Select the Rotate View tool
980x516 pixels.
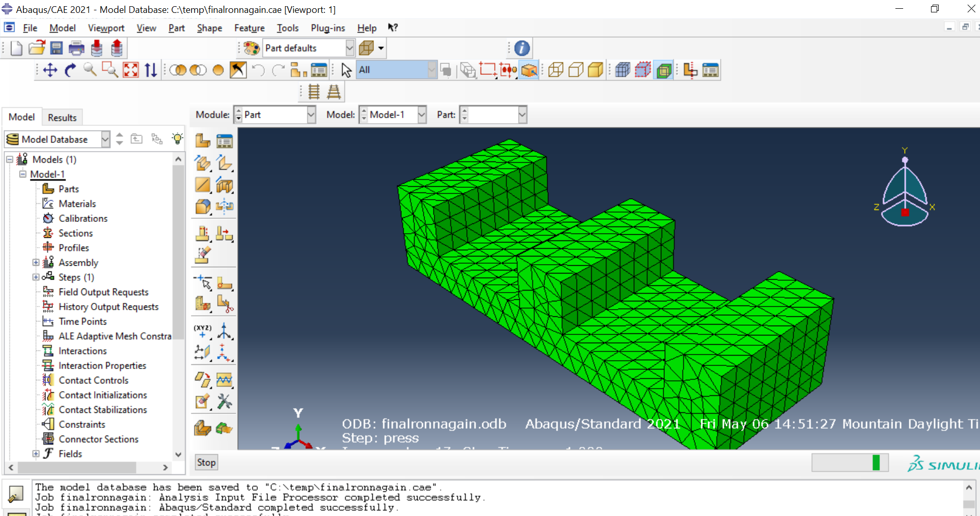click(x=70, y=70)
